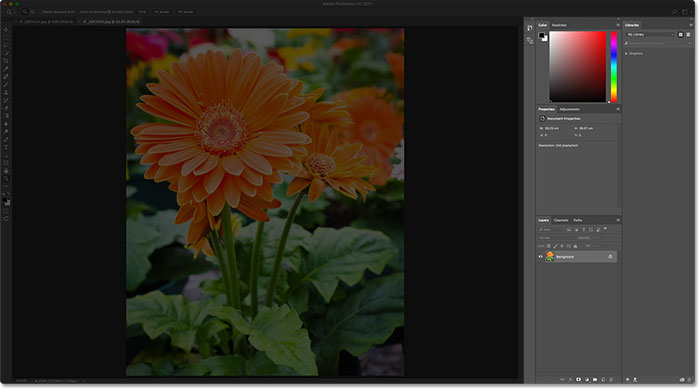Switch to the Swatches tab

pos(559,25)
